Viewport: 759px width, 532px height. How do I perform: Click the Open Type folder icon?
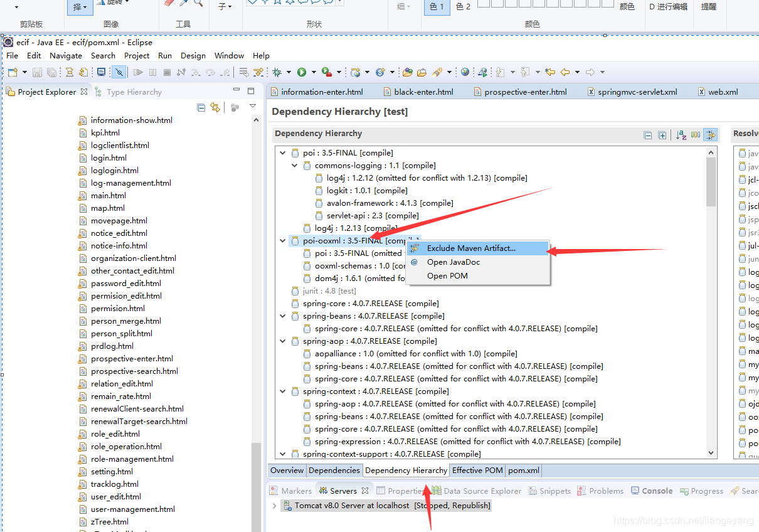click(x=408, y=72)
